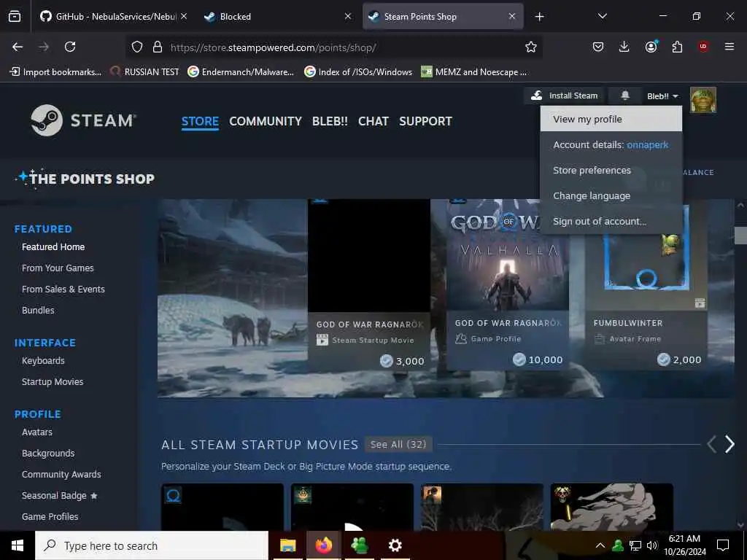Open File Explorer from taskbar

[287, 545]
